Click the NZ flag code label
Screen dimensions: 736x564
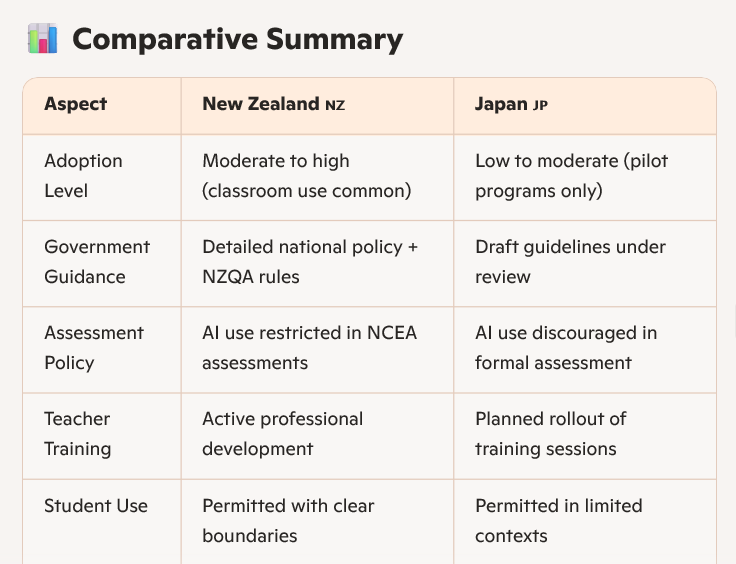pyautogui.click(x=335, y=105)
